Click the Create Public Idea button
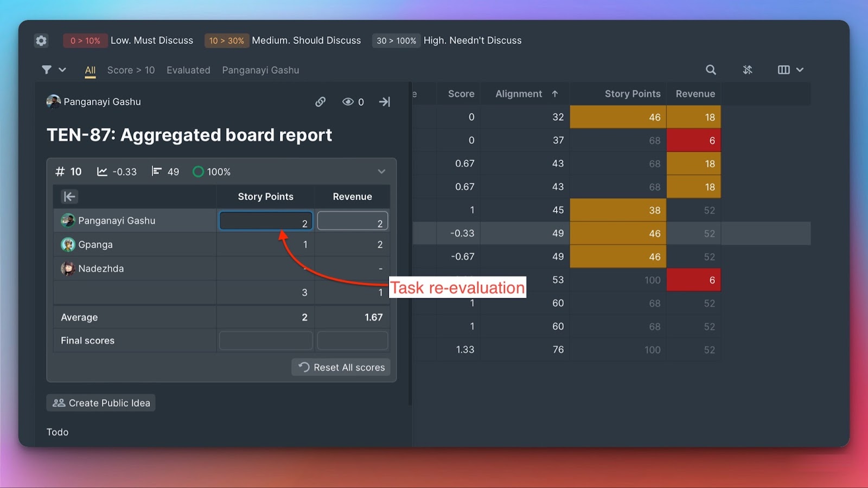 (x=101, y=403)
